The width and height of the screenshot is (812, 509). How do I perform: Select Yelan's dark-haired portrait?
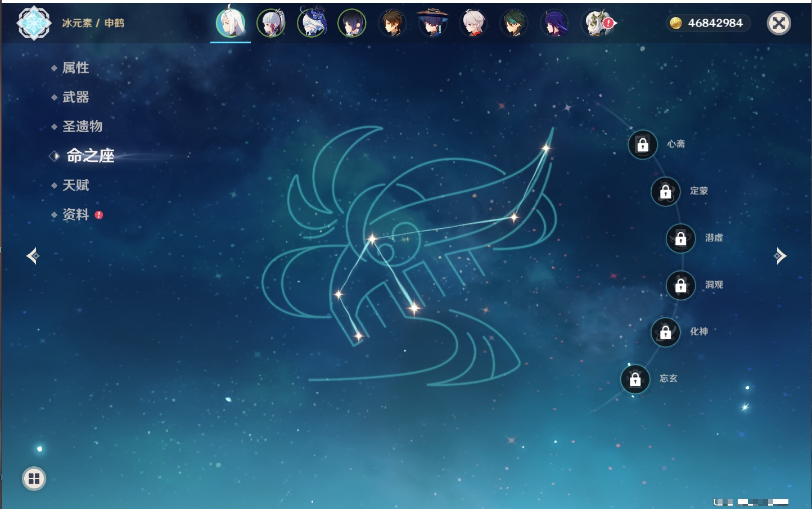point(352,24)
